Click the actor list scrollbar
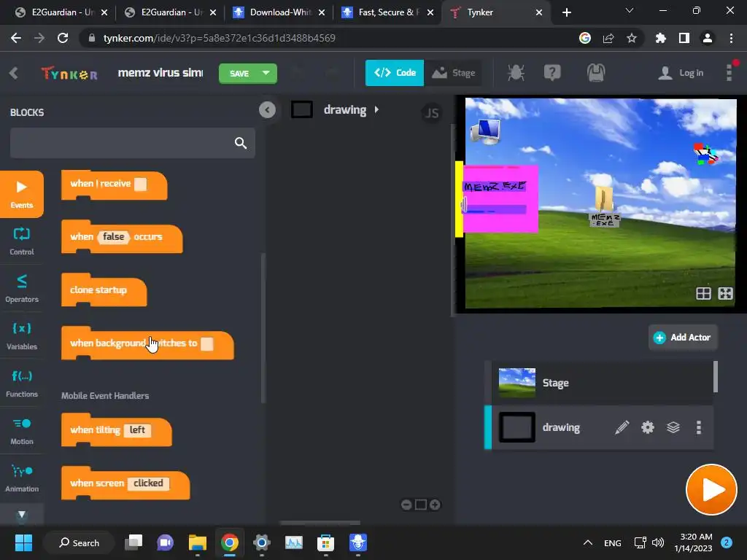This screenshot has width=747, height=560. (716, 377)
